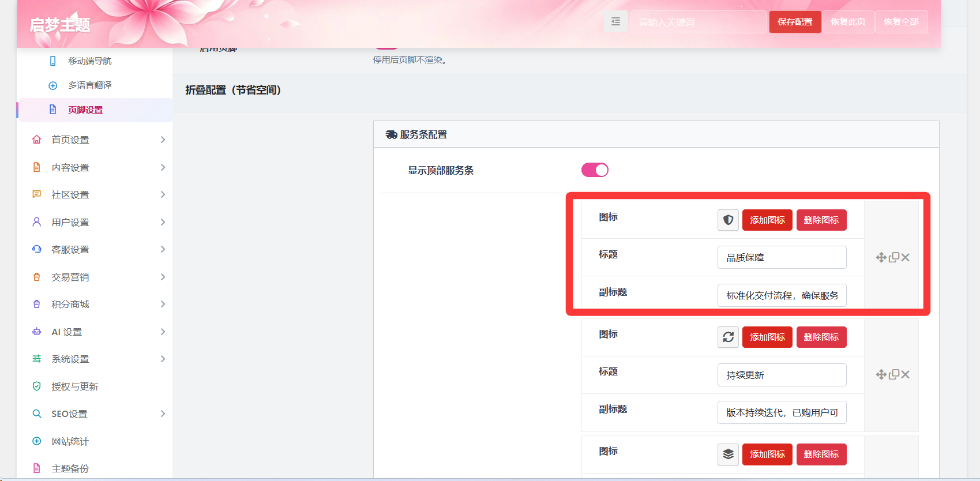Screen dimensions: 980x481
Task: Expand the 社区设置 submenu arrow
Action: pos(163,194)
